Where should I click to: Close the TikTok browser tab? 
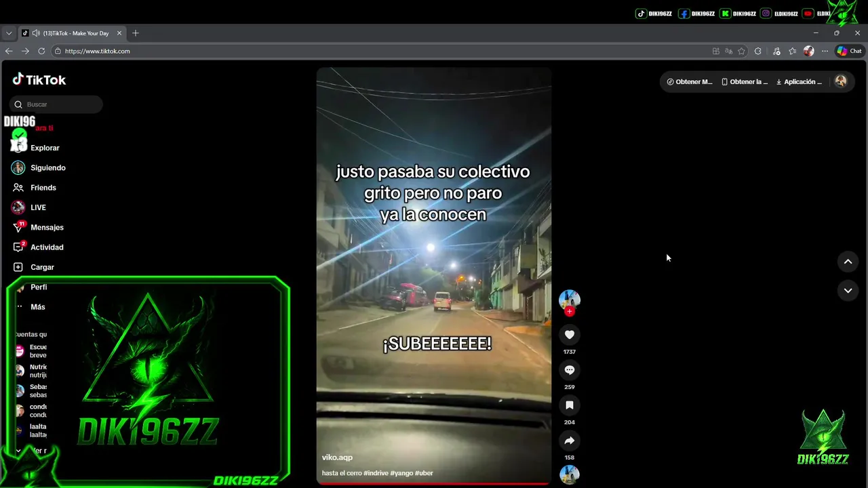119,33
